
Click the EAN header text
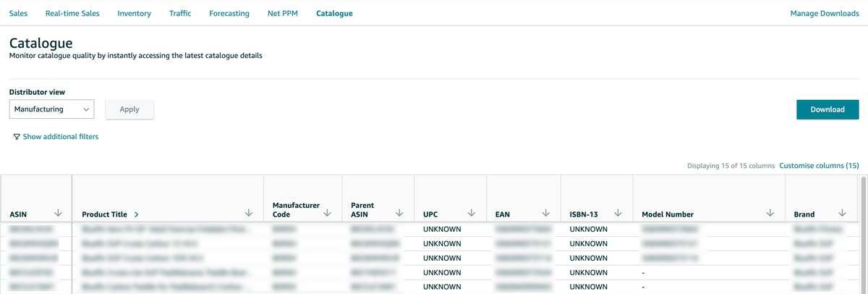[503, 214]
